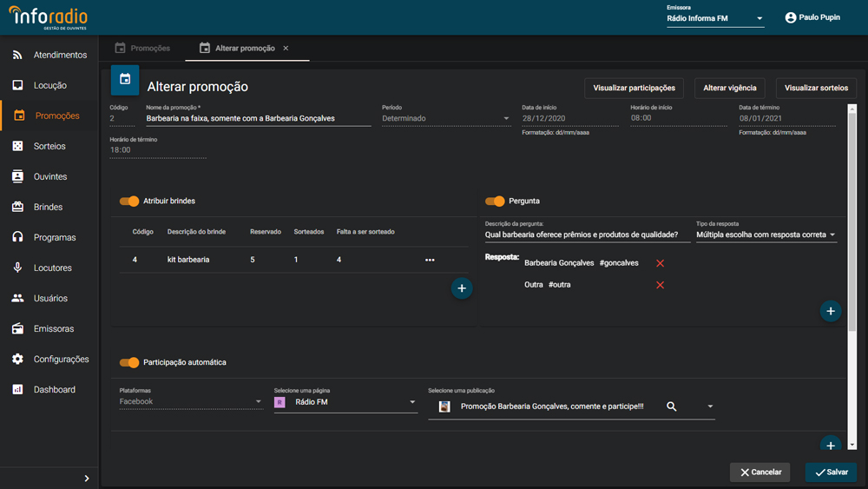The width and height of the screenshot is (868, 489).
Task: Open the three-dot menu for kit barbearia
Action: (430, 260)
